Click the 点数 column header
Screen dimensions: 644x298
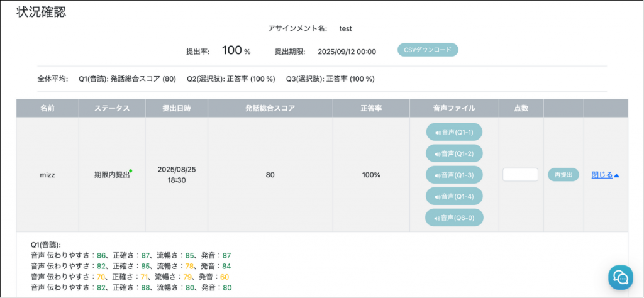521,108
